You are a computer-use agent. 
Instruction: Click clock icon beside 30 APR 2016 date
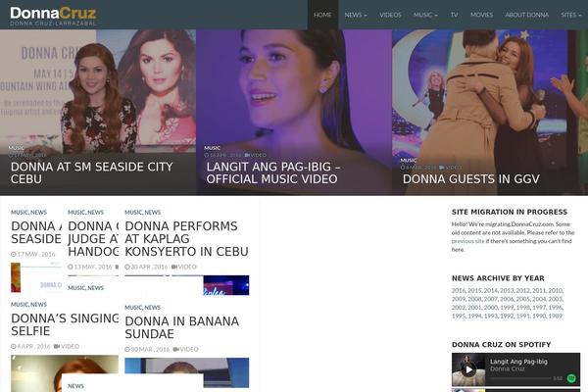point(127,267)
